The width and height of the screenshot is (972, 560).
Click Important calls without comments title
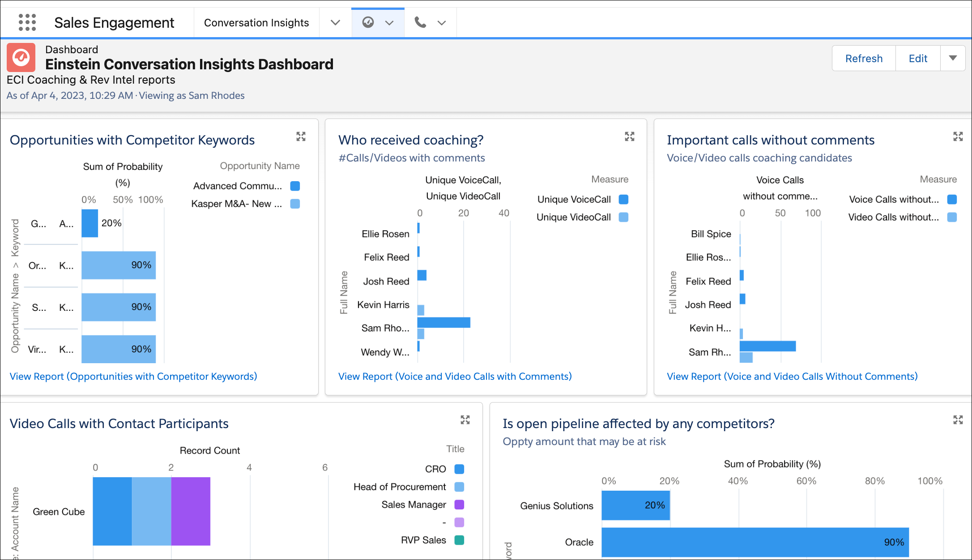point(771,140)
